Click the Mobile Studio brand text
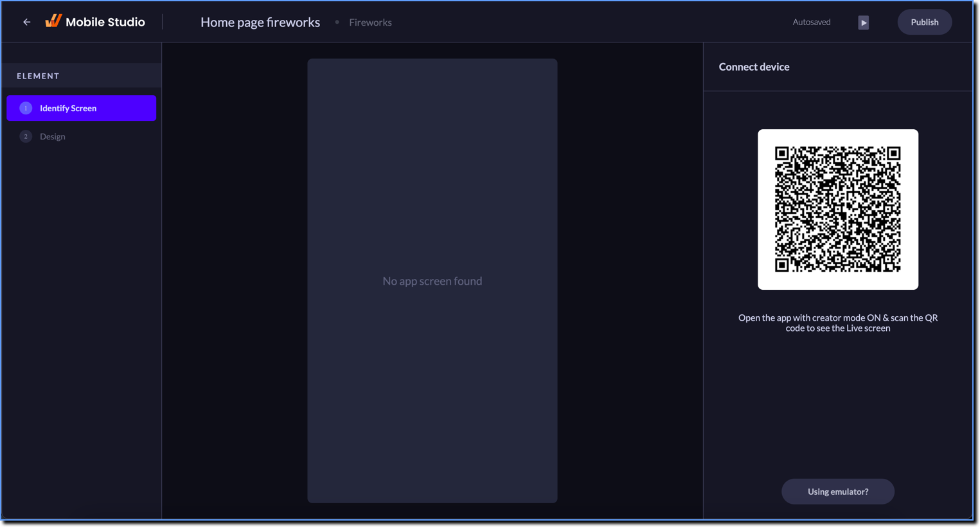This screenshot has width=980, height=527. pyautogui.click(x=105, y=22)
